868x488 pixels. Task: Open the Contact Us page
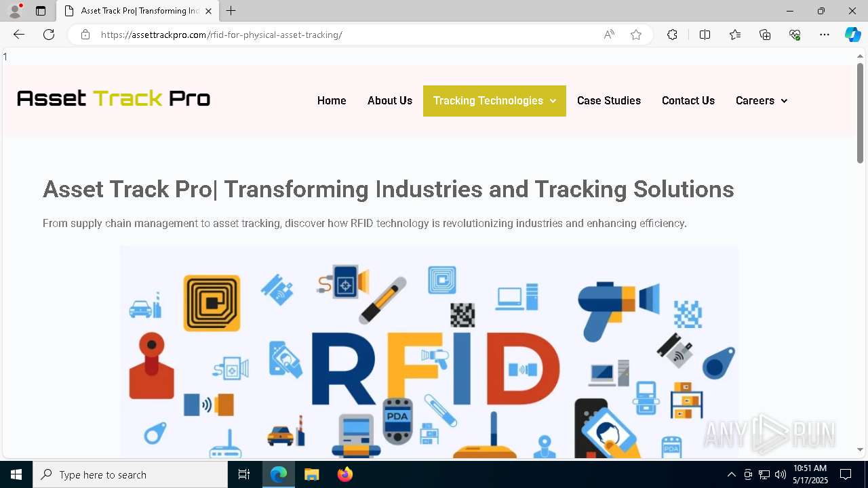[688, 100]
